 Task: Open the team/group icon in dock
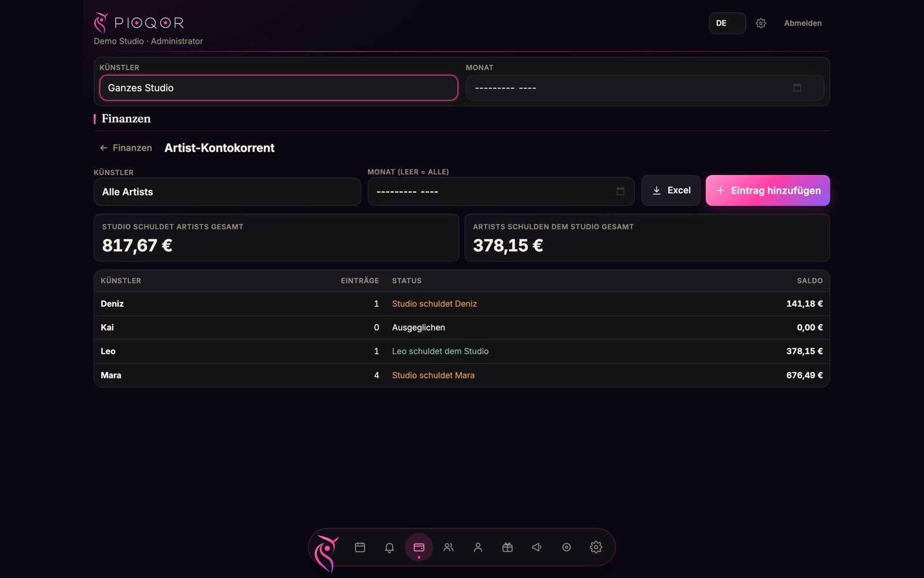(x=448, y=547)
